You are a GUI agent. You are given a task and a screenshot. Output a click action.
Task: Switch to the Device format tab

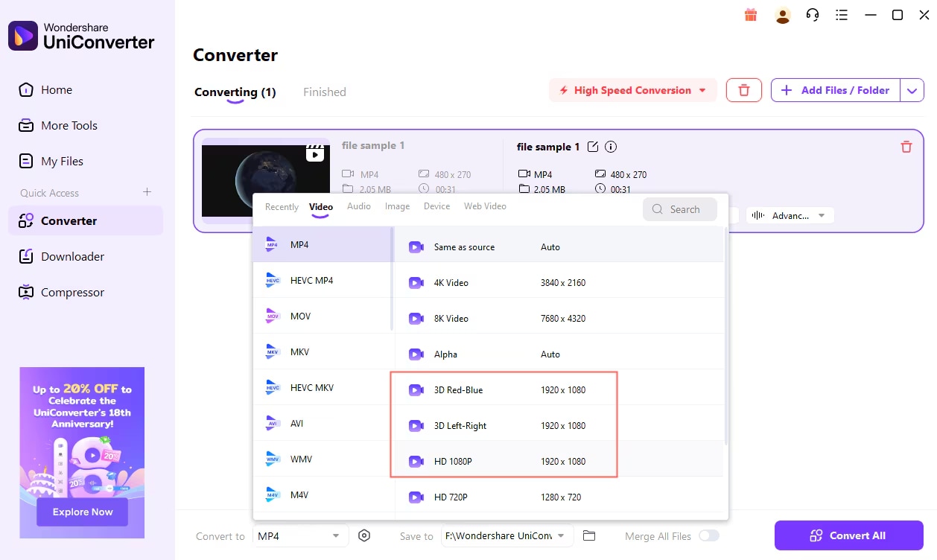coord(437,206)
